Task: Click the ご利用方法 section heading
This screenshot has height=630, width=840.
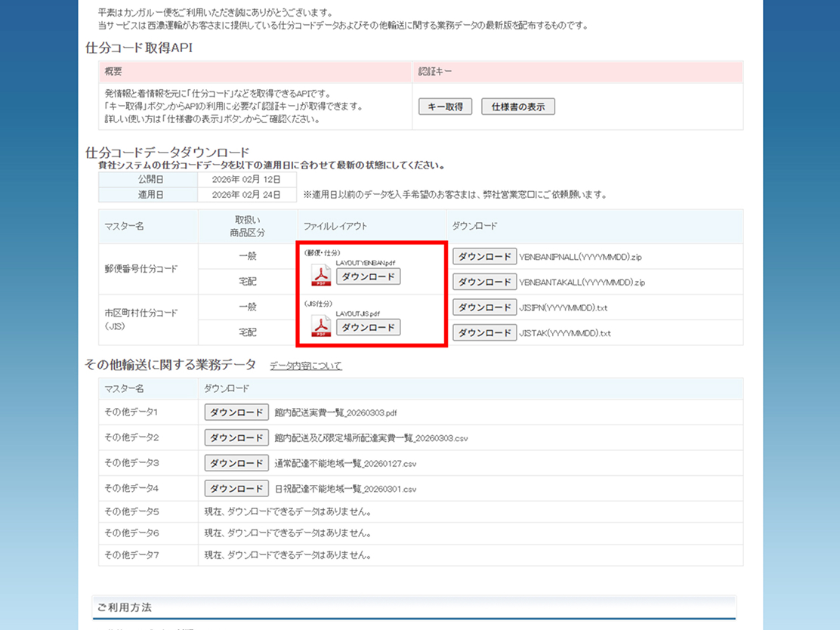Action: [125, 607]
